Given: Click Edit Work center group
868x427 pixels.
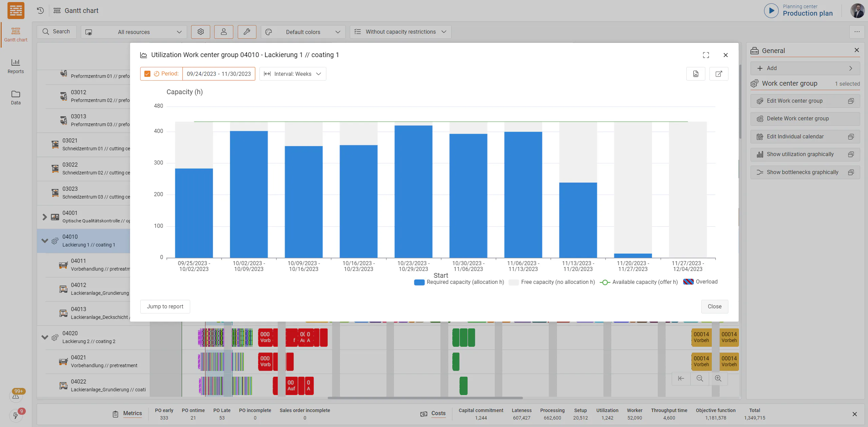Looking at the screenshot, I should pyautogui.click(x=805, y=101).
